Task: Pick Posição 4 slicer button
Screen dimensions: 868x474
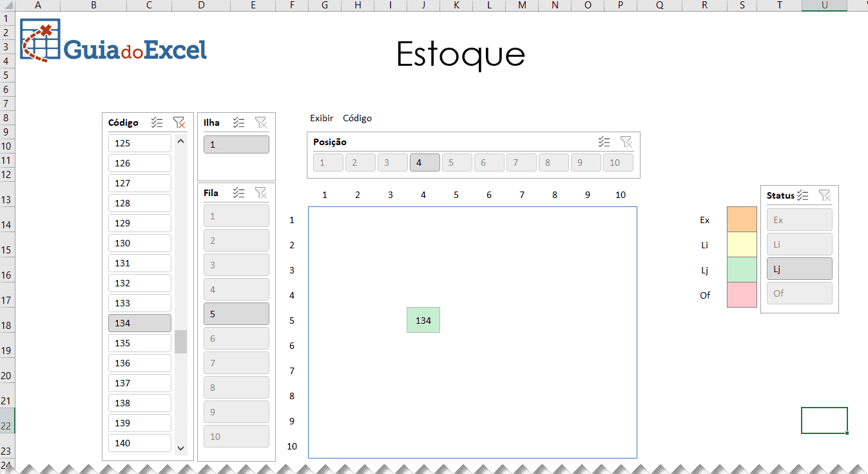Action: pos(425,163)
